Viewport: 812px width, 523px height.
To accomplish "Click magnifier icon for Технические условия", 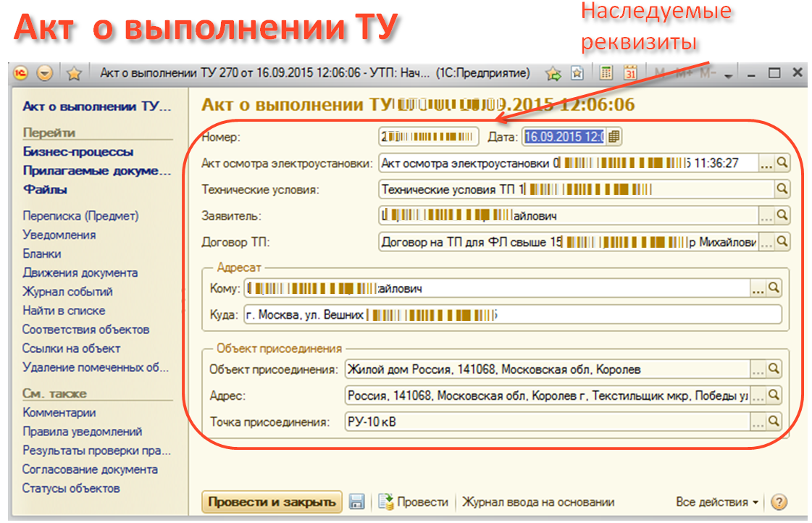I will 782,189.
